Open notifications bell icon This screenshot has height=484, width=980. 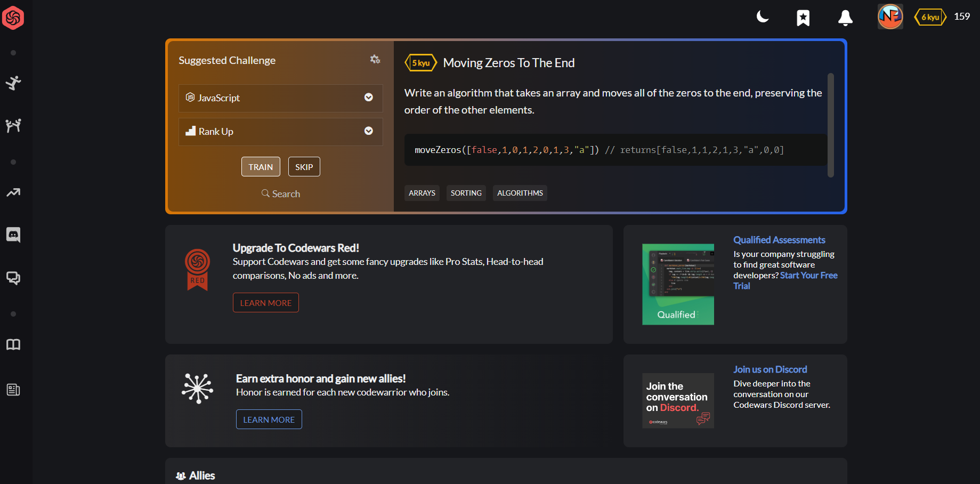click(845, 18)
